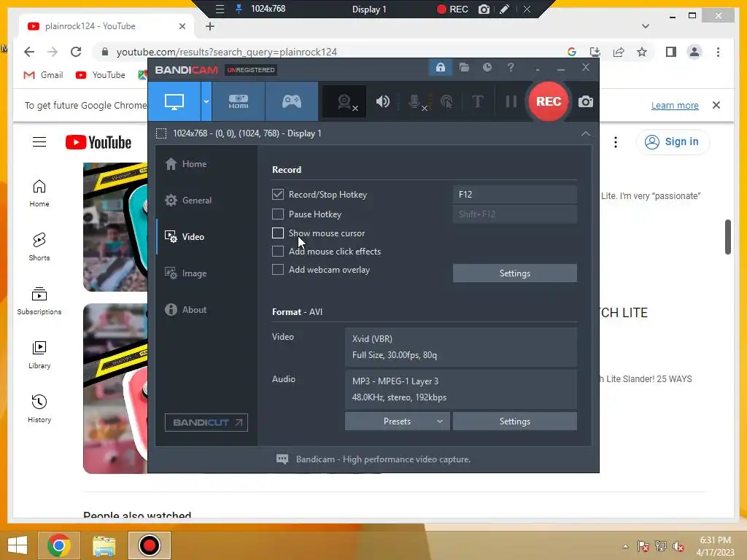The height and width of the screenshot is (560, 747).
Task: Enable Add mouse click effects checkbox
Action: (x=278, y=251)
